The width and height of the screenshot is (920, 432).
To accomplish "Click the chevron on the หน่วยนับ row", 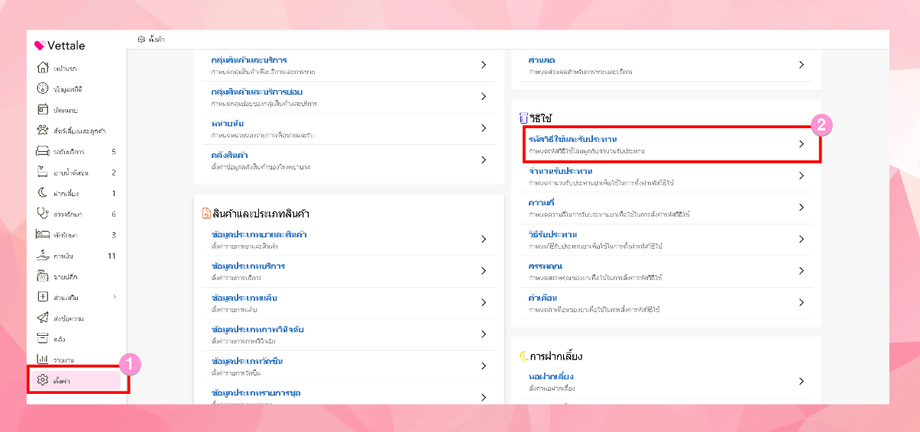I will pyautogui.click(x=484, y=128).
